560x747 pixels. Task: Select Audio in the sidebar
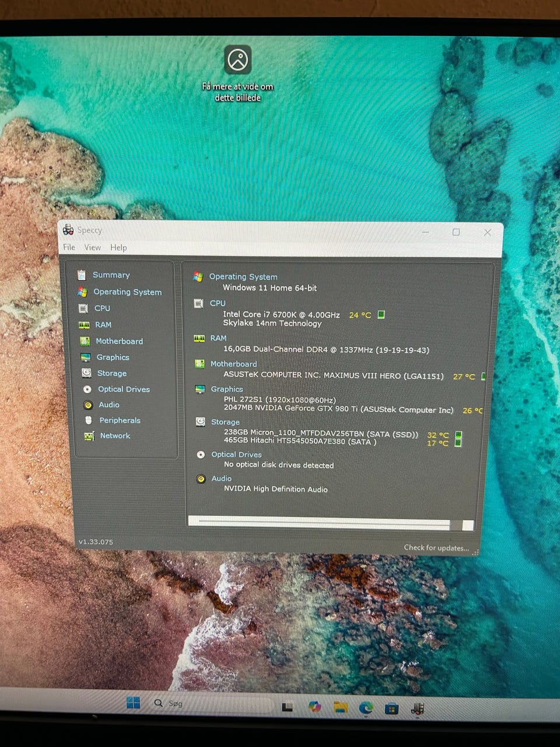(x=108, y=404)
